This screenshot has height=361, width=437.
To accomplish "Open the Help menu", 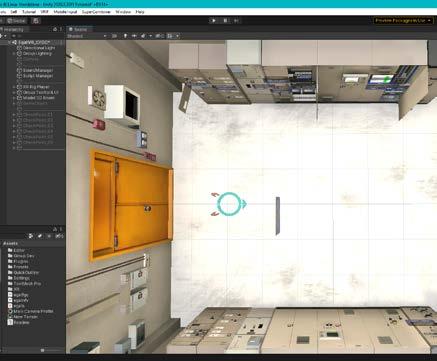I will point(140,12).
